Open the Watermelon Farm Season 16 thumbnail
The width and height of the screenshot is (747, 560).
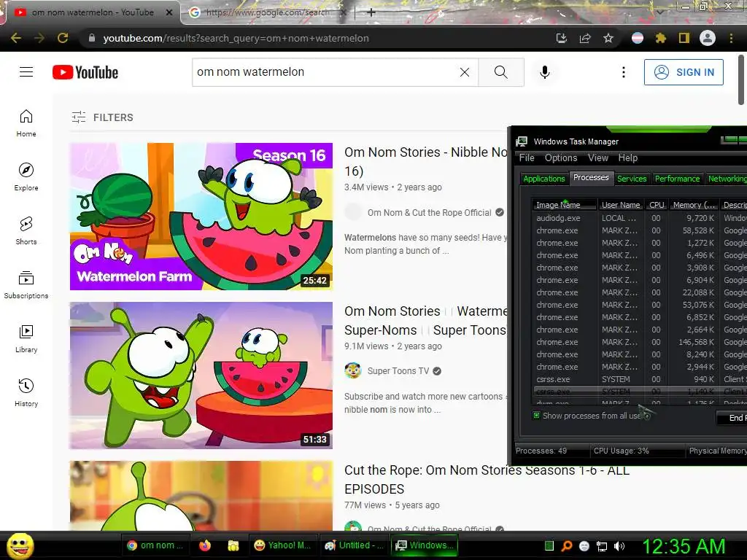coord(201,216)
